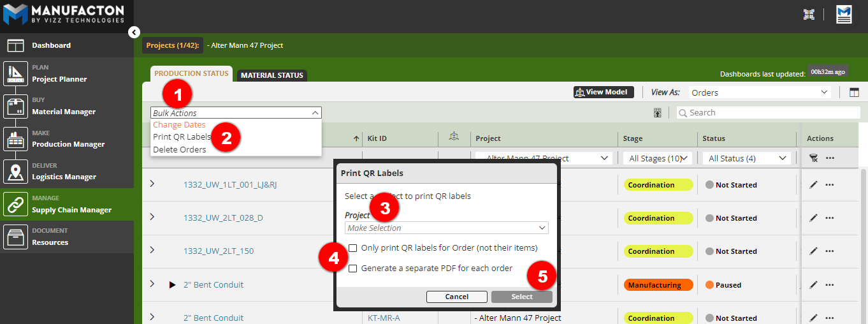Click the column layout icon beside View As
The image size is (868, 324).
coord(854,92)
